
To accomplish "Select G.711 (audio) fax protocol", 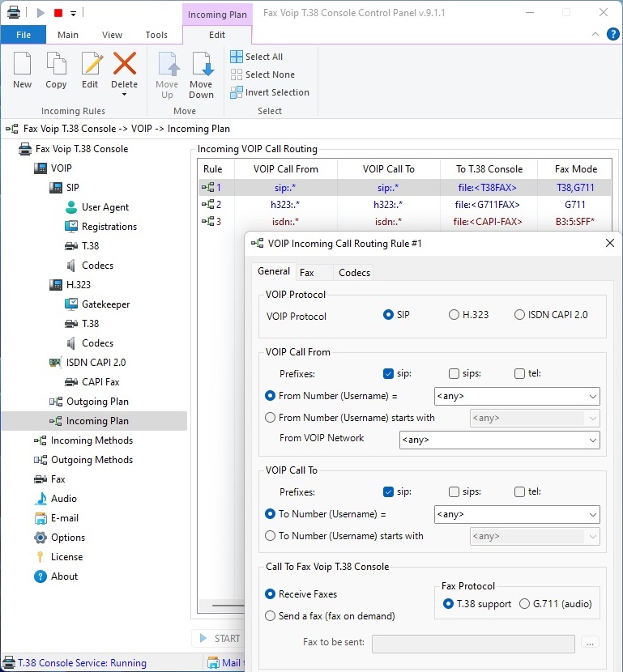I will pyautogui.click(x=524, y=604).
